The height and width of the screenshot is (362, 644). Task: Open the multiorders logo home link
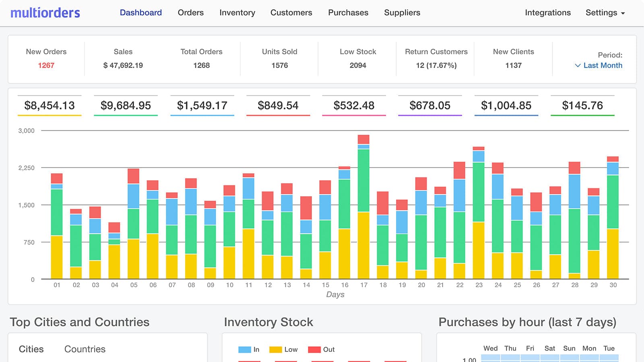(45, 12)
